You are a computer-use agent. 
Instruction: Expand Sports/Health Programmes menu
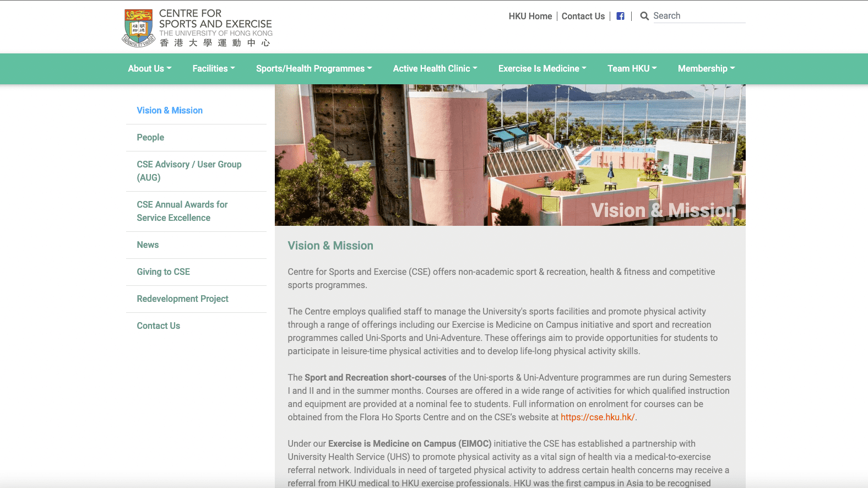click(x=314, y=69)
